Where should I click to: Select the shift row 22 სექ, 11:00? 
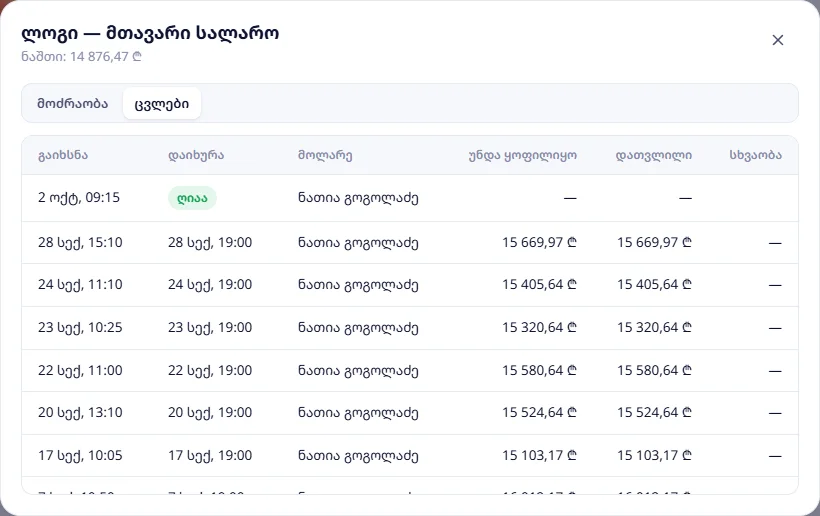tap(410, 371)
